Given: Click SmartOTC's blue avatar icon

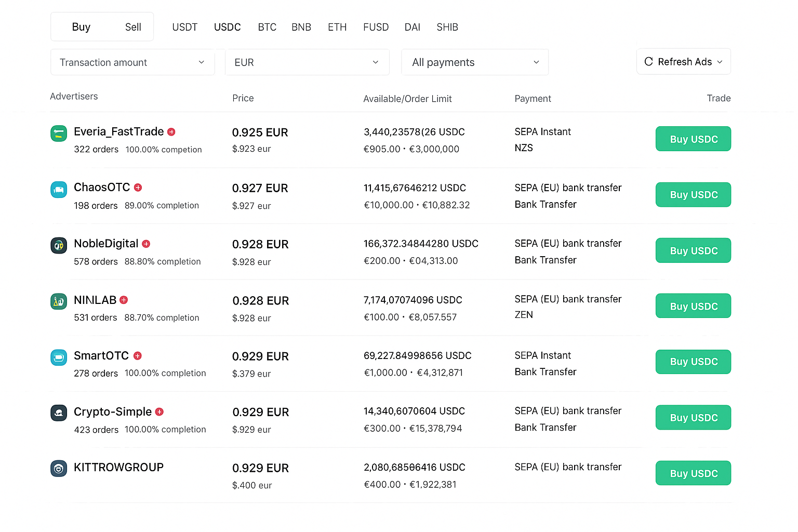Looking at the screenshot, I should tap(59, 357).
